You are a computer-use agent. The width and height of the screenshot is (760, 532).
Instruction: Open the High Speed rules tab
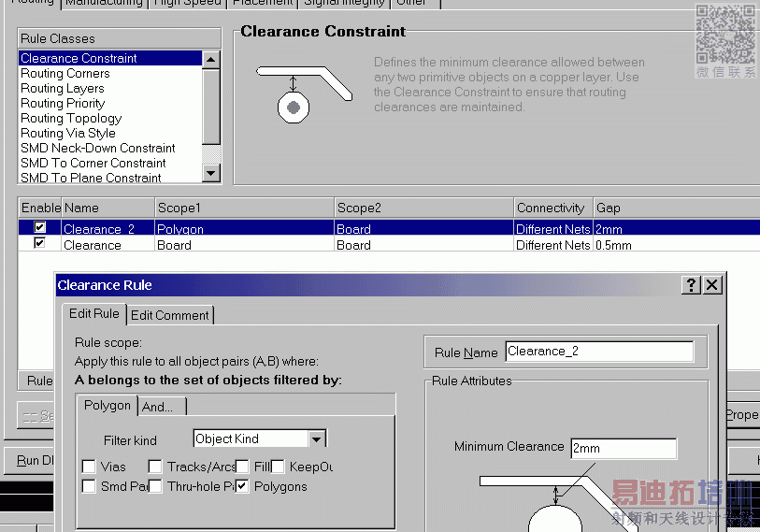187,4
